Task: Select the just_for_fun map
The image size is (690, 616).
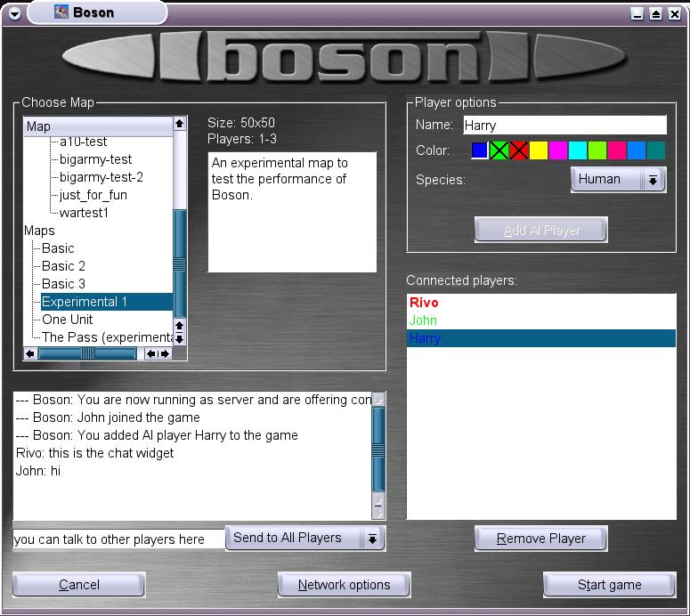Action: point(93,195)
